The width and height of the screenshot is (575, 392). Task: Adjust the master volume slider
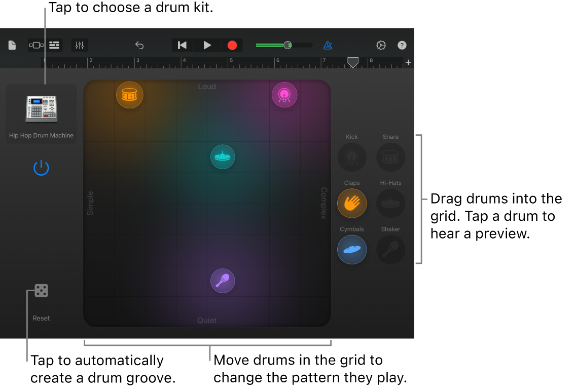coord(287,45)
